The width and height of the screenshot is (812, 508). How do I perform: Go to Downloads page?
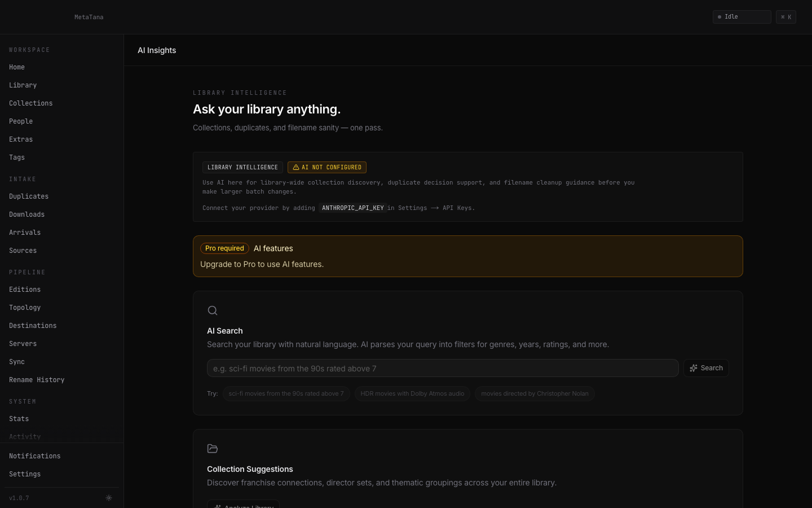tap(27, 214)
